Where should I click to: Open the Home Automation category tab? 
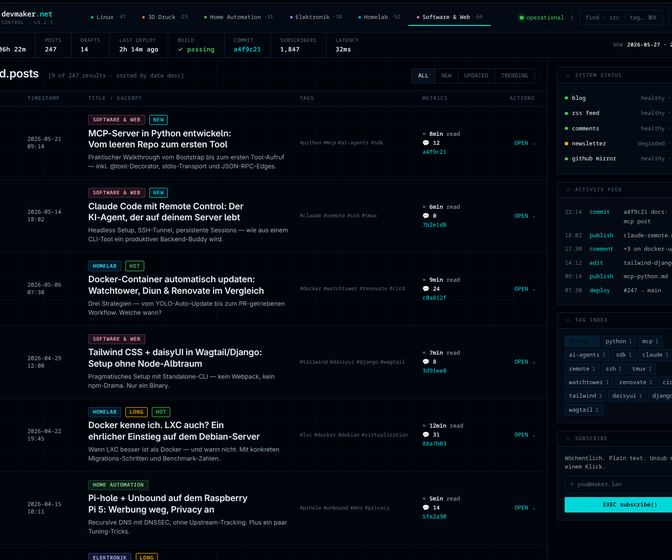pos(238,17)
